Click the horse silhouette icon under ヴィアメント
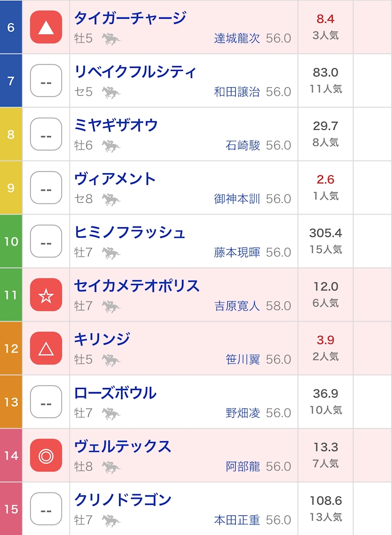The image size is (392, 535). click(x=111, y=200)
